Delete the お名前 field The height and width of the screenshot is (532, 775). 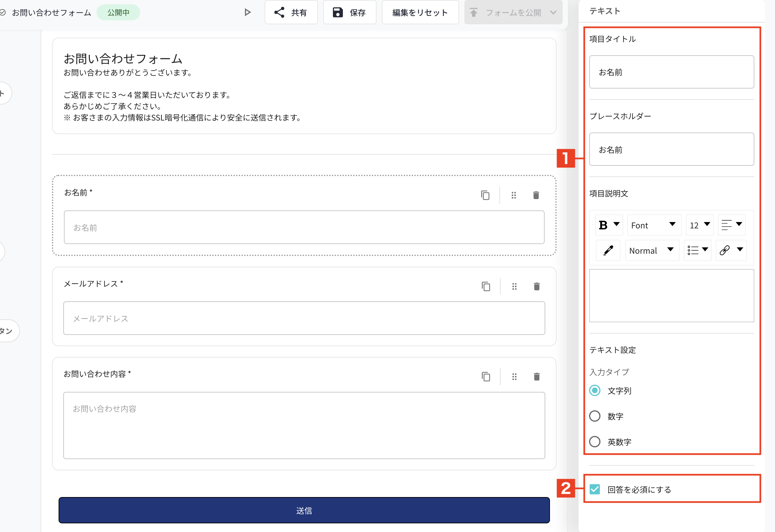pos(536,195)
